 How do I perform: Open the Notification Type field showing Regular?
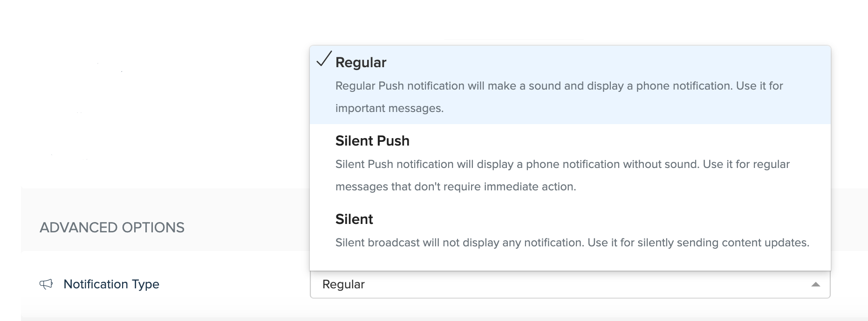(x=570, y=285)
